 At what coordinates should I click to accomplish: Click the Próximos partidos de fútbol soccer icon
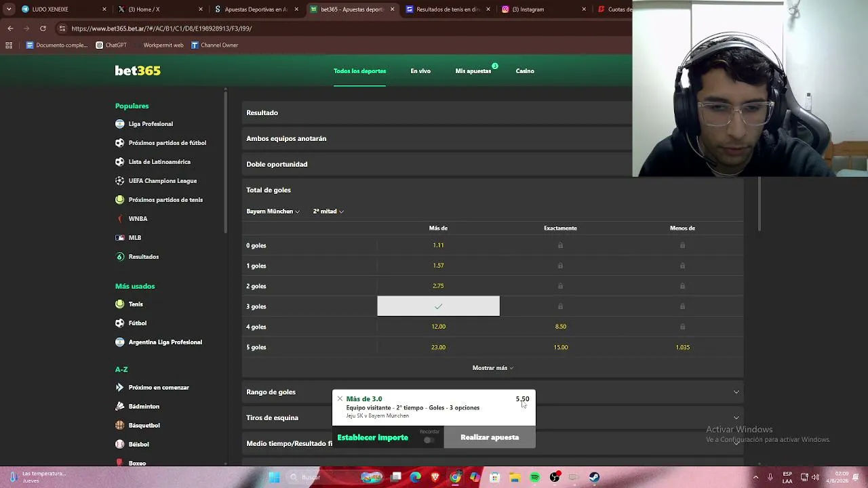120,143
